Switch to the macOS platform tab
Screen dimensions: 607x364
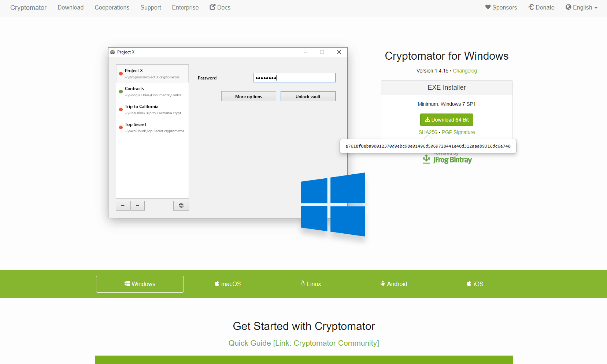click(x=227, y=284)
